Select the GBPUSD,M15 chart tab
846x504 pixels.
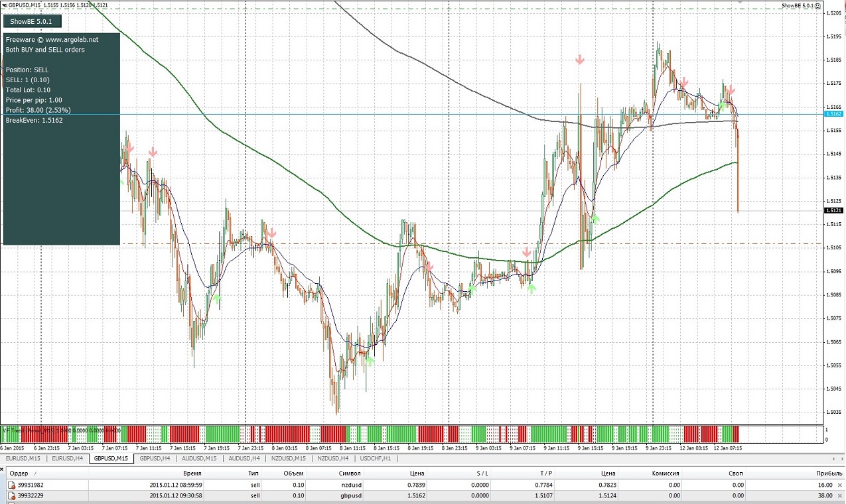112,458
